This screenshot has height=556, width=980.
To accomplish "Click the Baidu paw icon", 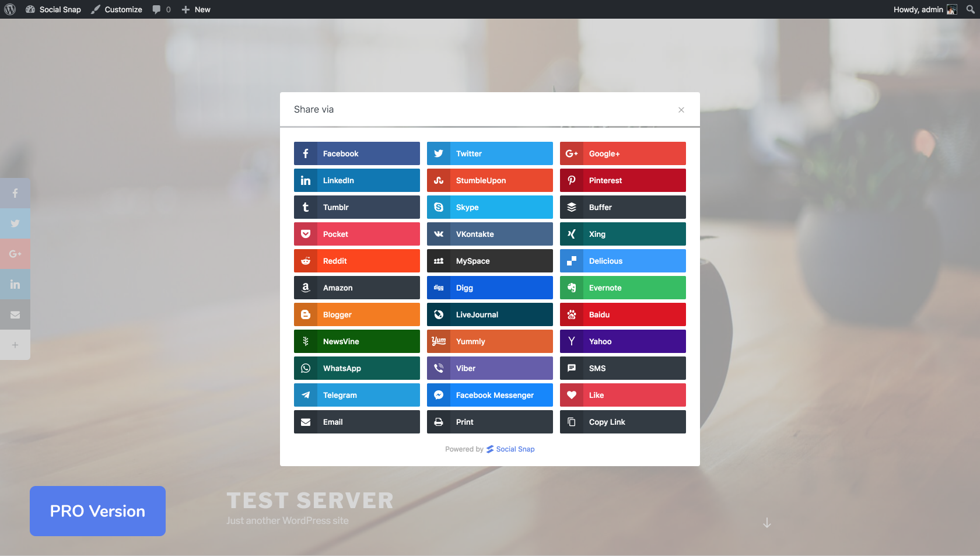I will [572, 314].
